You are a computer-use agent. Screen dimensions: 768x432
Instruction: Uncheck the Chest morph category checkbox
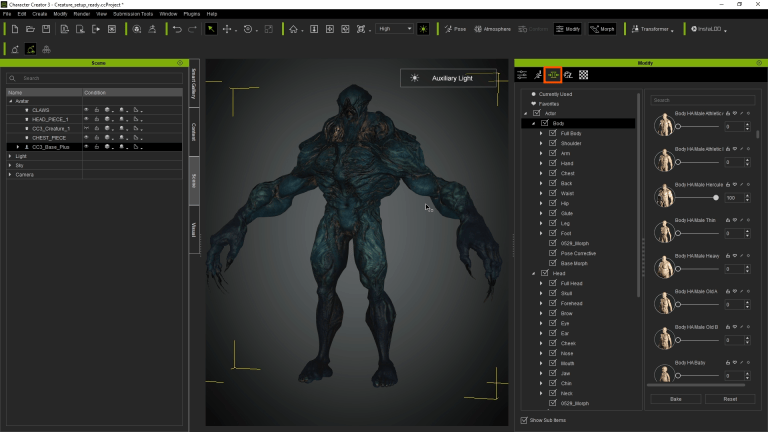[552, 173]
